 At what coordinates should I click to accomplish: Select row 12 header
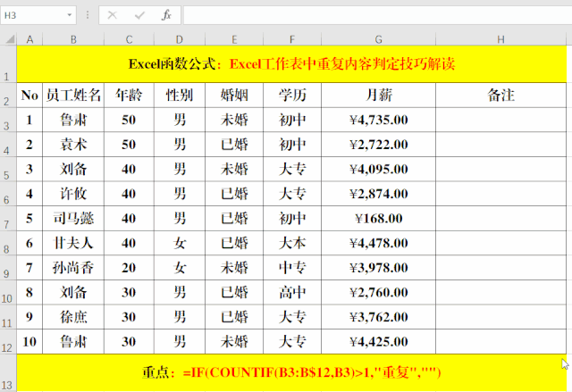[8, 341]
